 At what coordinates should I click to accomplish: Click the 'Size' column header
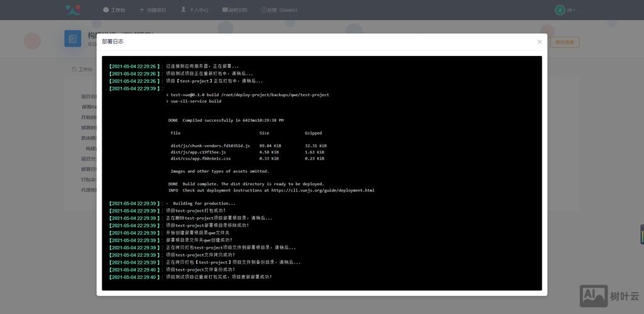[x=264, y=133]
